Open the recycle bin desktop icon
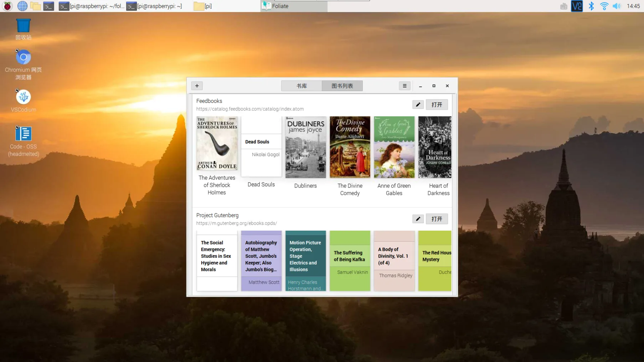This screenshot has height=362, width=644. click(x=23, y=29)
